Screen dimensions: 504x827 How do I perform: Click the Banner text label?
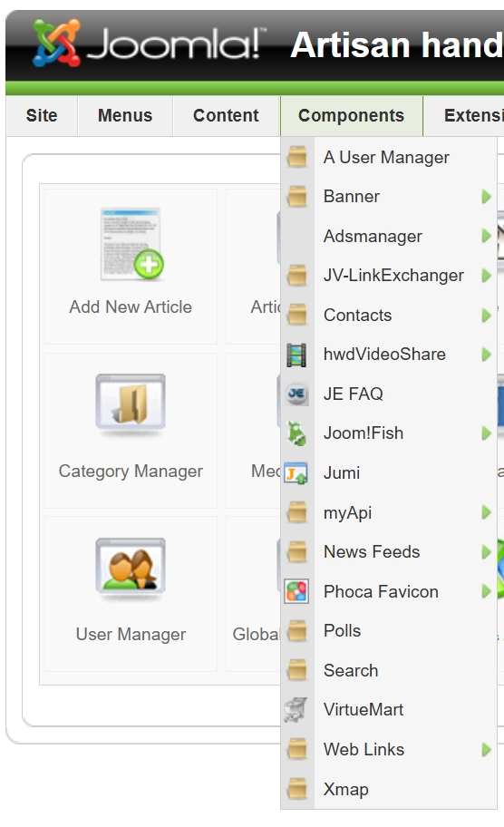(351, 197)
